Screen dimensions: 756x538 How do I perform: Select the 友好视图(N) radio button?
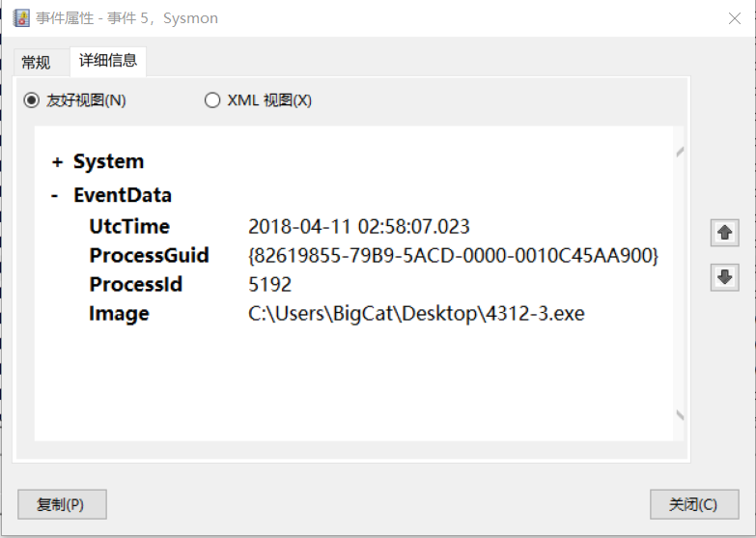pyautogui.click(x=32, y=100)
